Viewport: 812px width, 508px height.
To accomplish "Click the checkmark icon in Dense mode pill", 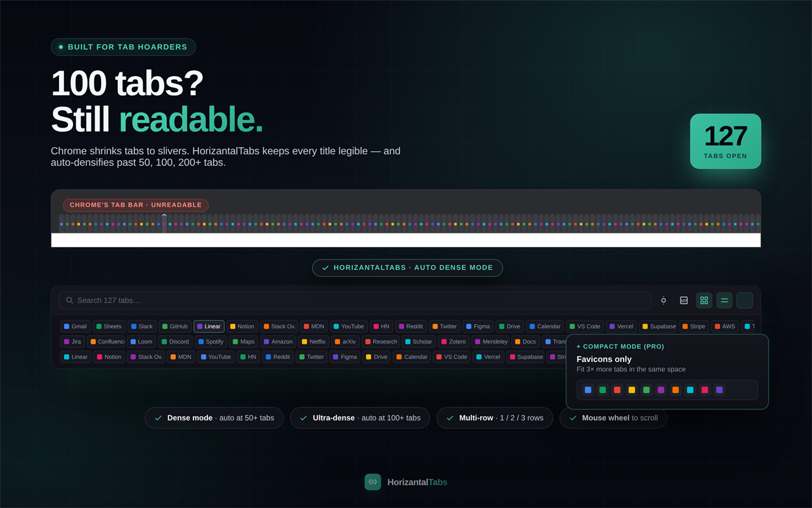I will [159, 418].
